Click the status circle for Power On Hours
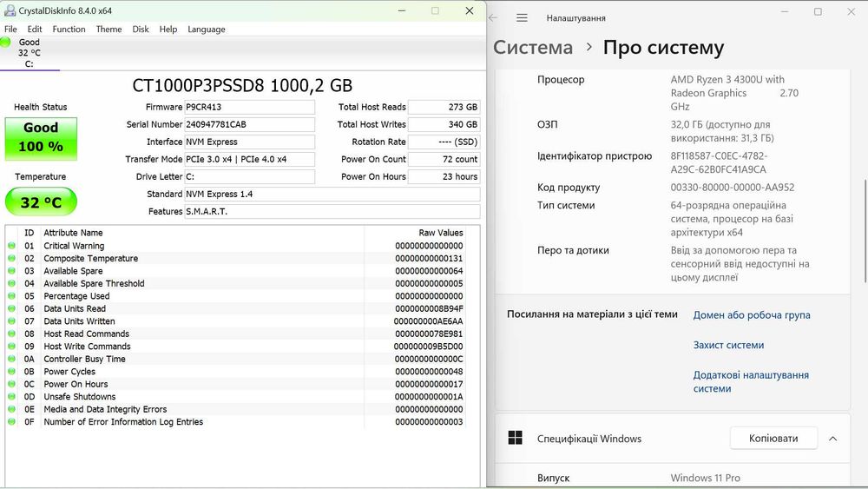The image size is (868, 489). pyautogui.click(x=12, y=384)
